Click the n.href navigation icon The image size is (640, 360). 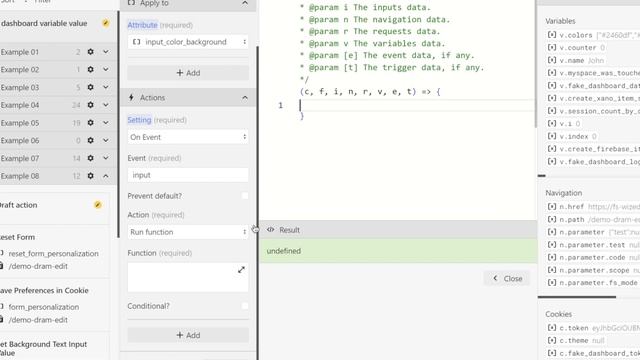click(x=551, y=207)
